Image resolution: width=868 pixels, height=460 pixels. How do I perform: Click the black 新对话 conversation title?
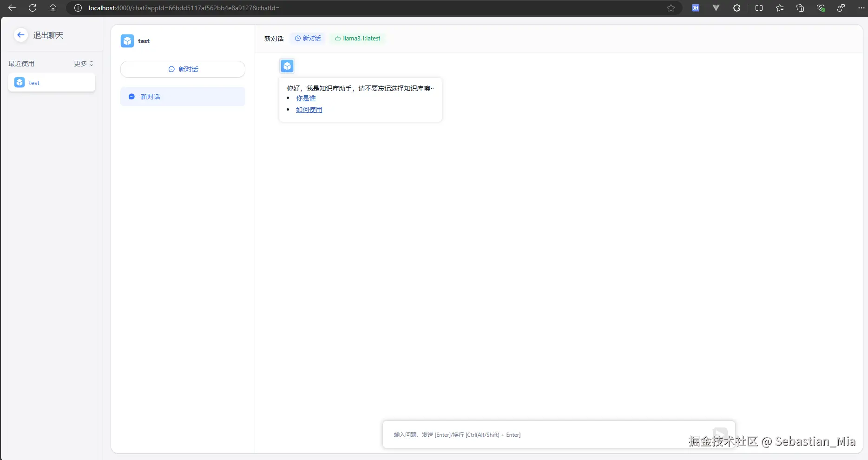pyautogui.click(x=274, y=39)
